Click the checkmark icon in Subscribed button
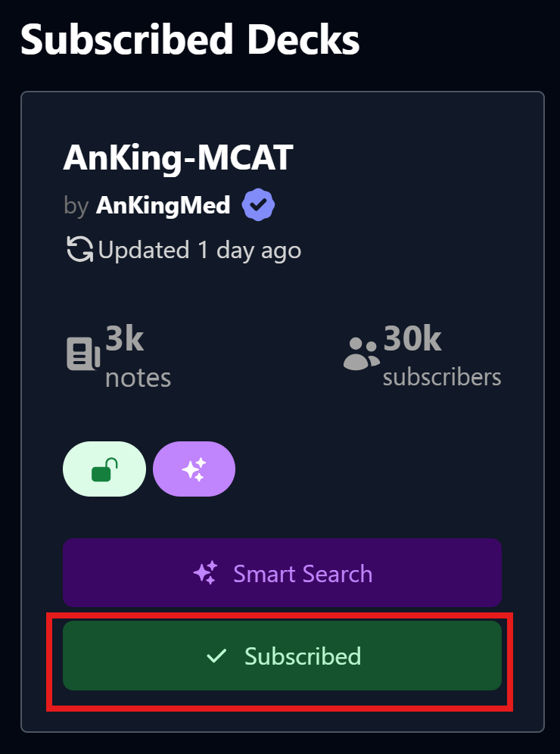This screenshot has height=754, width=560. click(216, 656)
